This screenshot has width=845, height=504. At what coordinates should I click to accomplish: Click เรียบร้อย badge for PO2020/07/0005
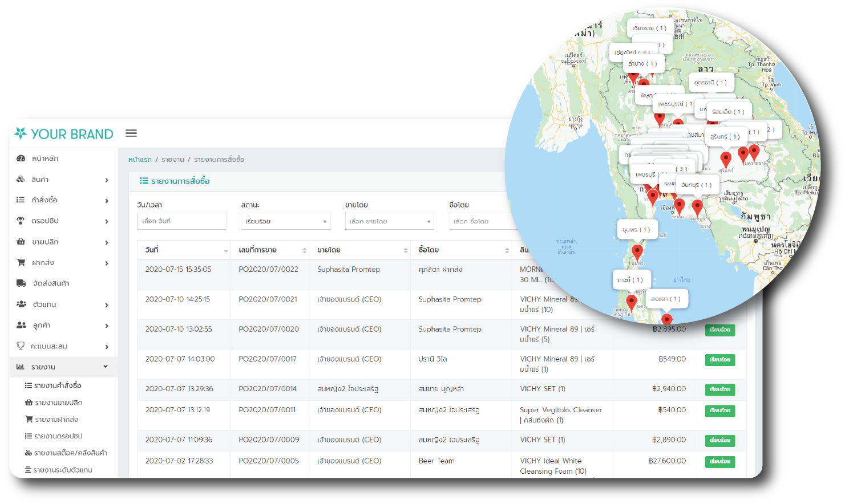[720, 461]
